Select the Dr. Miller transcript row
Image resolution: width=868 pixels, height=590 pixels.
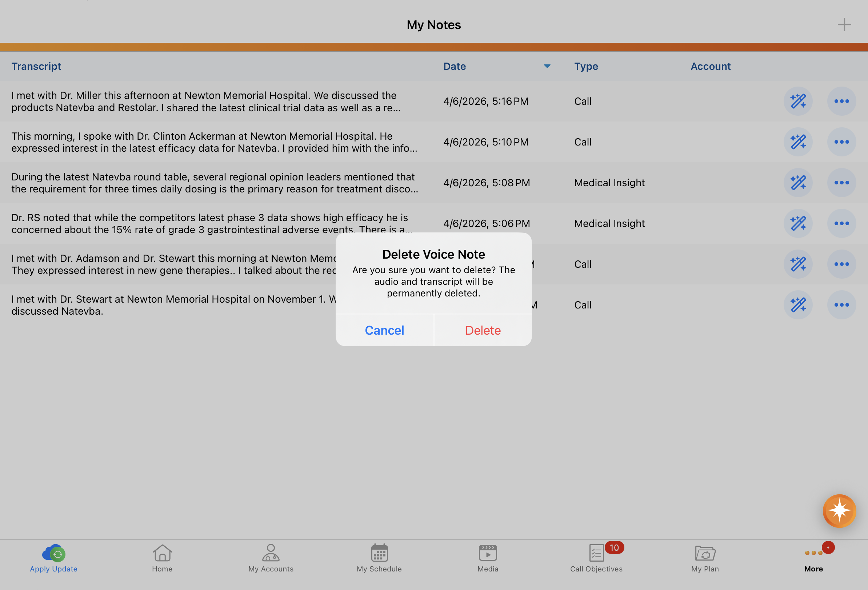pyautogui.click(x=205, y=101)
